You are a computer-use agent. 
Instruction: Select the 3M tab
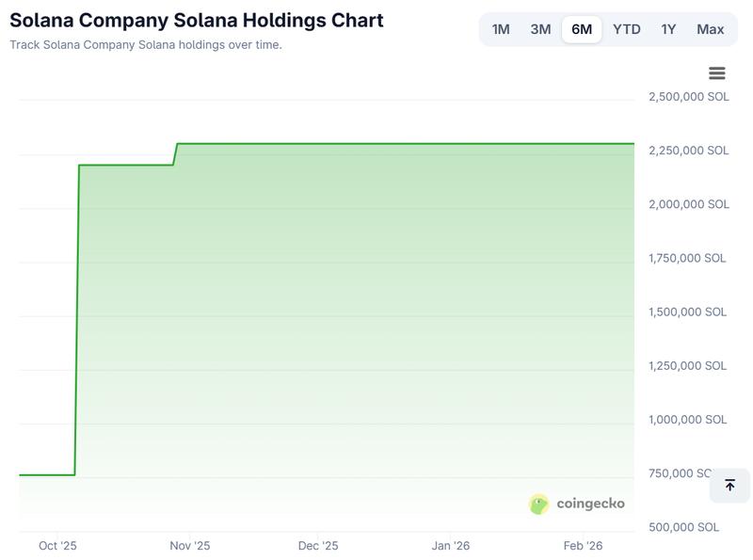tap(538, 29)
